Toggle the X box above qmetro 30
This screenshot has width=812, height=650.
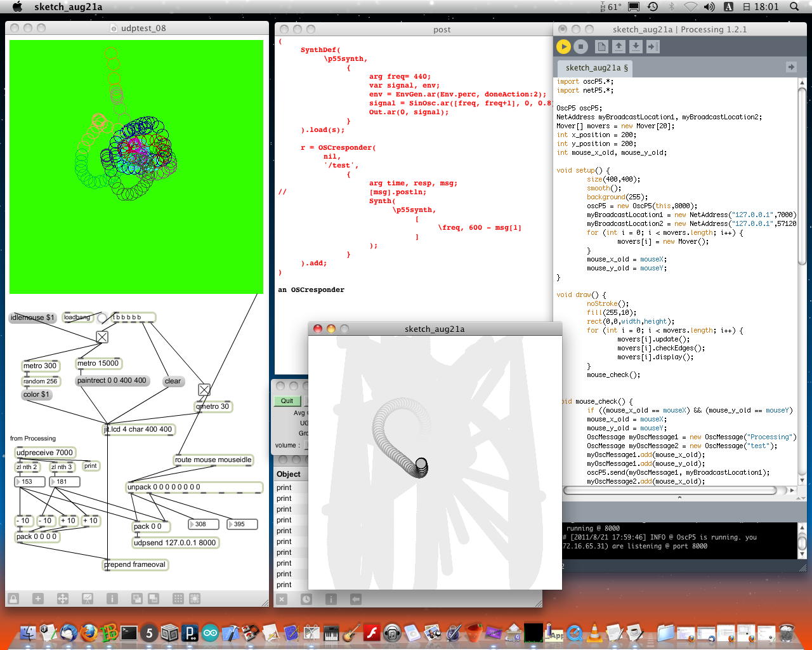[204, 390]
